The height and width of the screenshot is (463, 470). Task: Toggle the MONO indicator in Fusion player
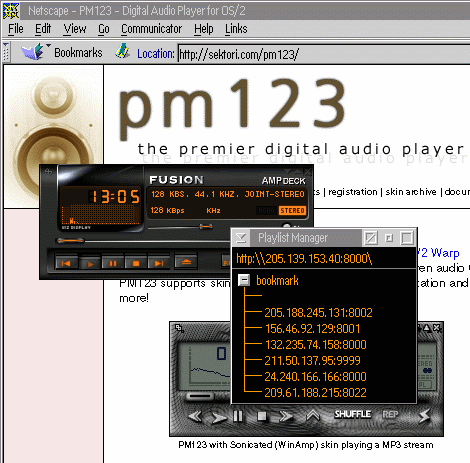(267, 210)
